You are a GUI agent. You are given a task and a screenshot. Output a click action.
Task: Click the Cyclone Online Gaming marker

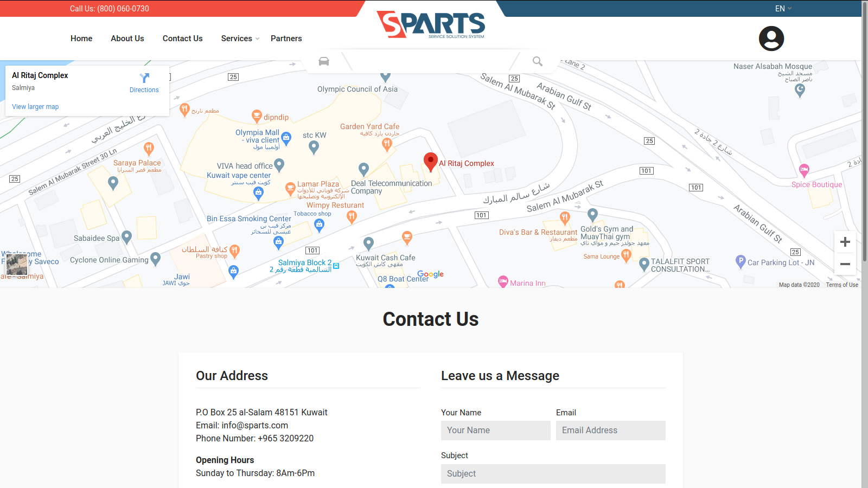click(x=156, y=259)
